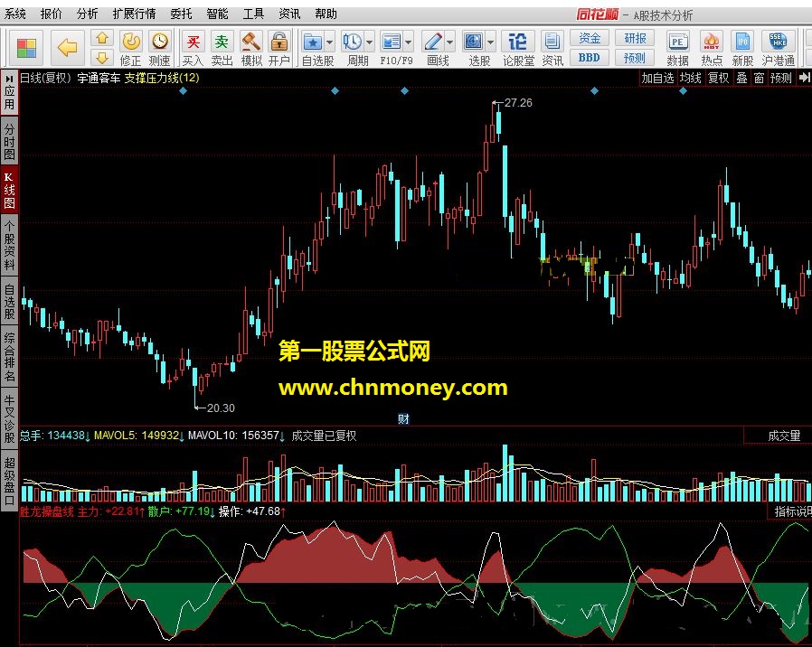Screen dimensions: 812x647
Task: Click the 周期 period clock icon
Action: point(353,42)
